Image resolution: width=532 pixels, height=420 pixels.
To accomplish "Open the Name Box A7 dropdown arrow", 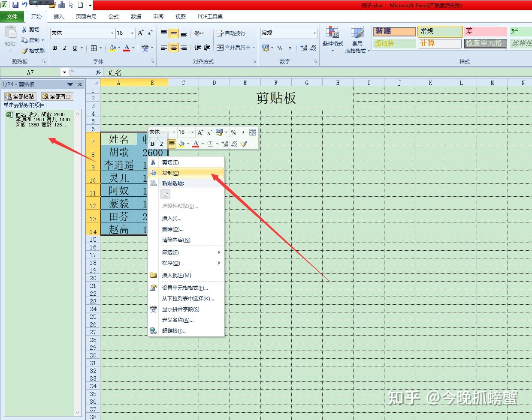I will [64, 72].
